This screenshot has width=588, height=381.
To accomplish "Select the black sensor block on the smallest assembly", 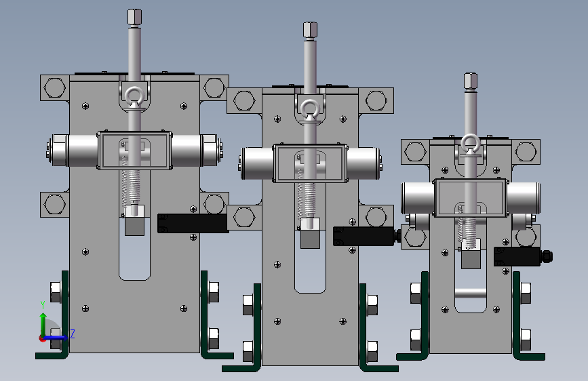I will pyautogui.click(x=517, y=256).
